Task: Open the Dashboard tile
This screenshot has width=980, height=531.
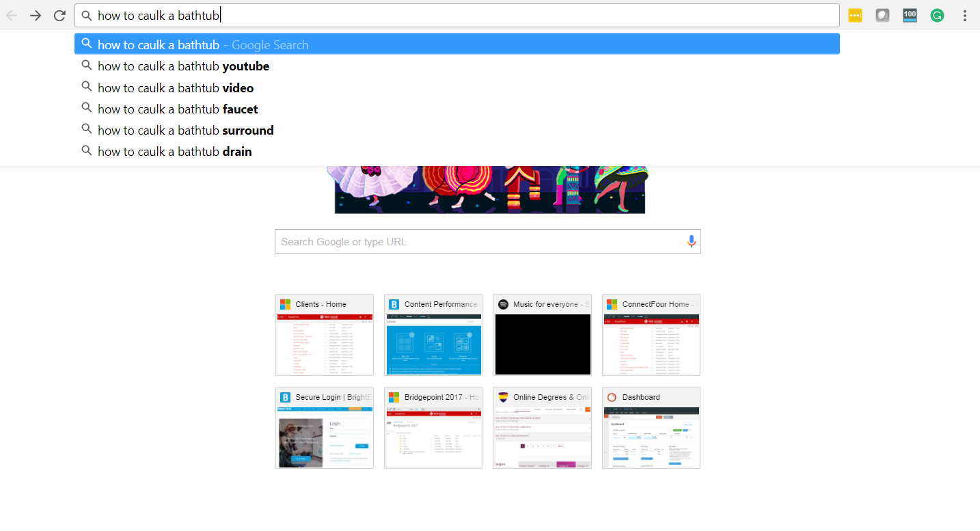Action: 651,428
